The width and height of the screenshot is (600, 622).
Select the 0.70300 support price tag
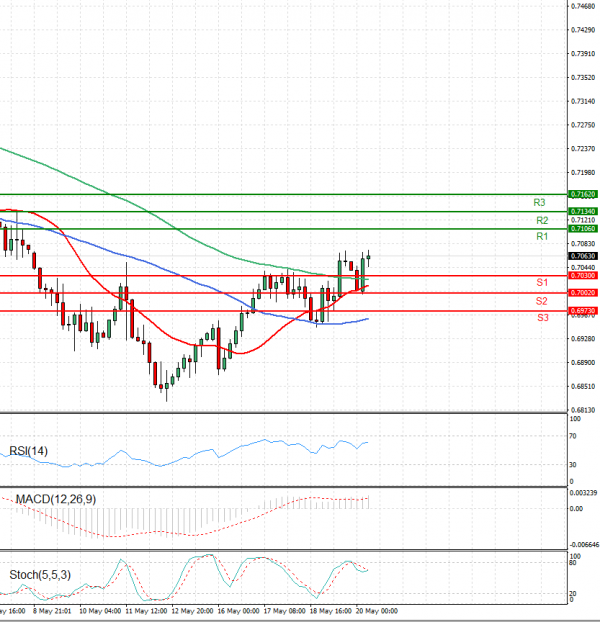(583, 275)
